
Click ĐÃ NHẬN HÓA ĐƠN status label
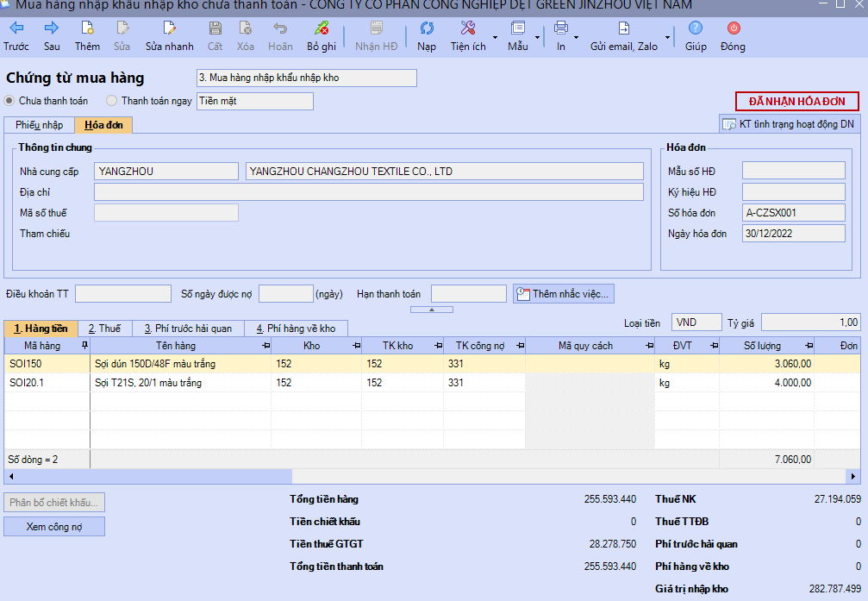(797, 102)
